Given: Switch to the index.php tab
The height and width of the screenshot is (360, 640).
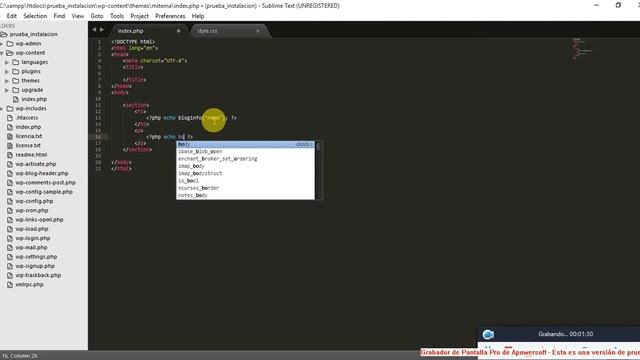Looking at the screenshot, I should click(130, 31).
